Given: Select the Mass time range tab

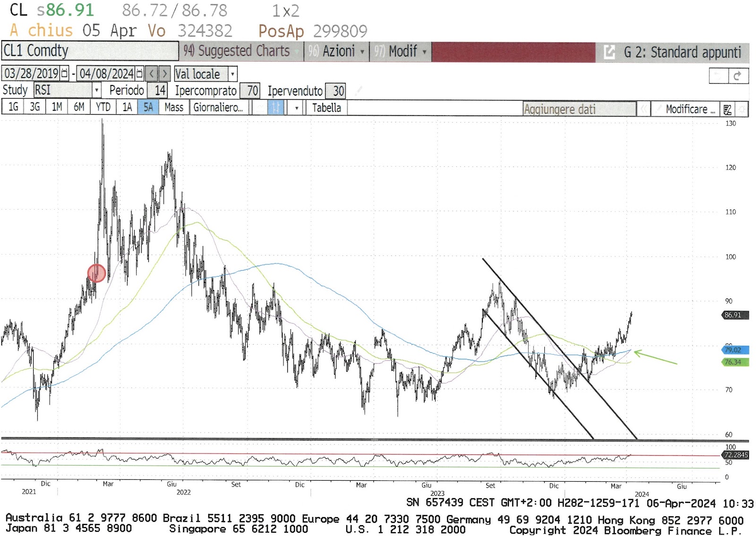Looking at the screenshot, I should [174, 107].
